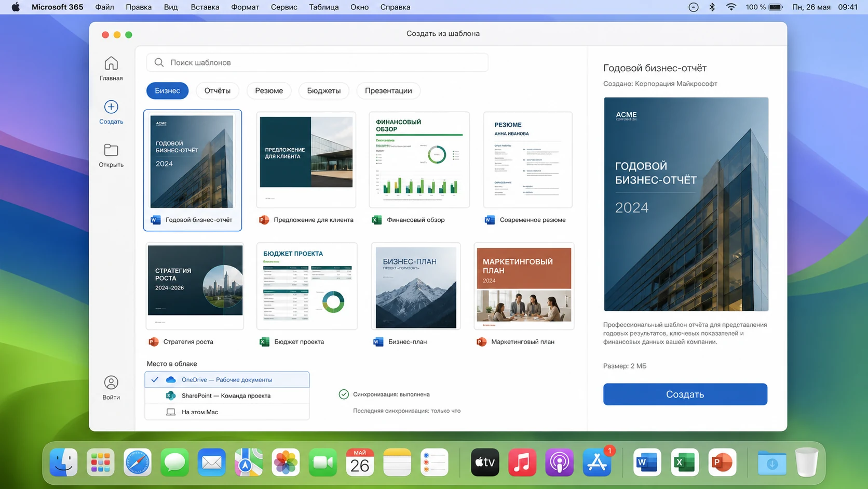
Task: Click the Войти account icon
Action: coord(111,383)
